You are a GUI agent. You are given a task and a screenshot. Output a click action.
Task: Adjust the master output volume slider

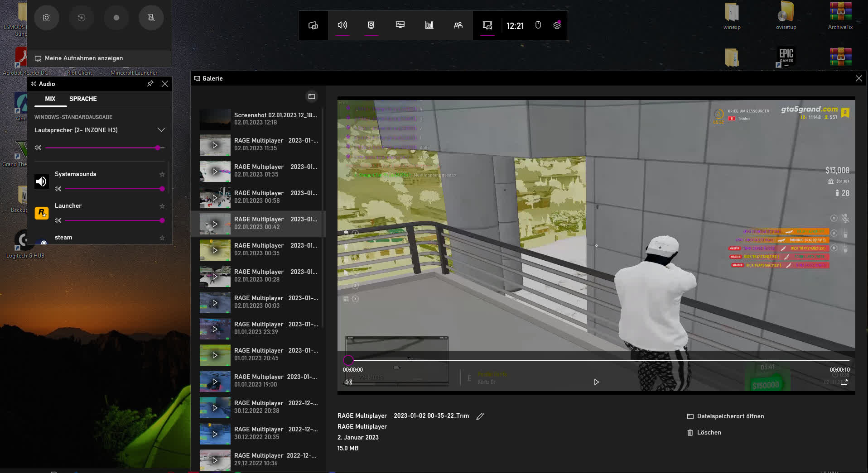[105, 148]
